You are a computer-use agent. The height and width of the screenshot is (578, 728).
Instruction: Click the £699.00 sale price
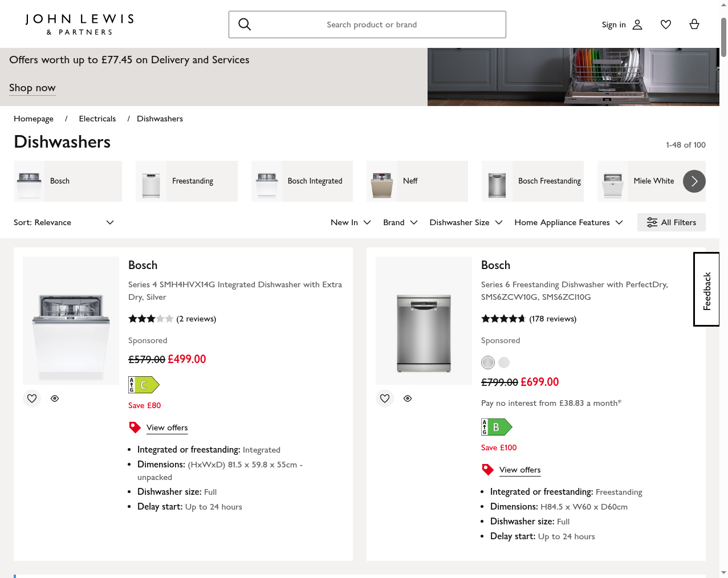tap(540, 382)
